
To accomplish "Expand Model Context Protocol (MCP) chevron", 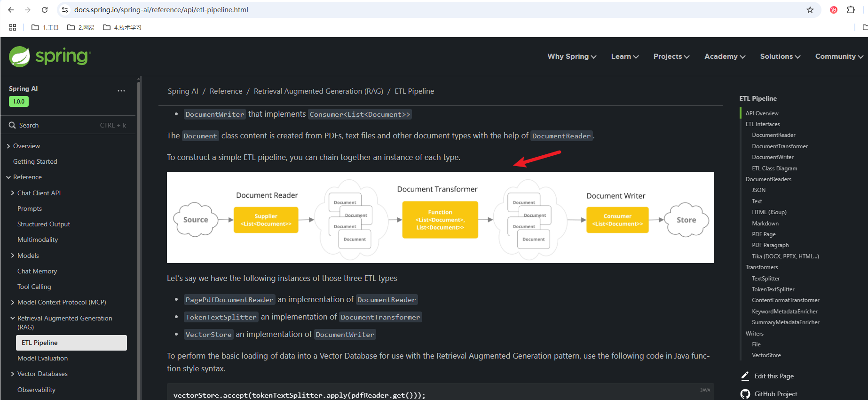I will click(x=13, y=302).
